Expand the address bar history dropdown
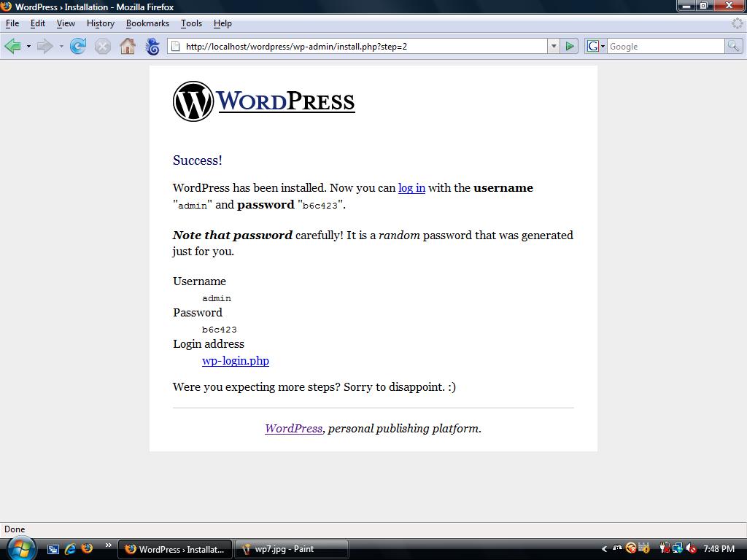Image resolution: width=747 pixels, height=560 pixels. point(554,46)
